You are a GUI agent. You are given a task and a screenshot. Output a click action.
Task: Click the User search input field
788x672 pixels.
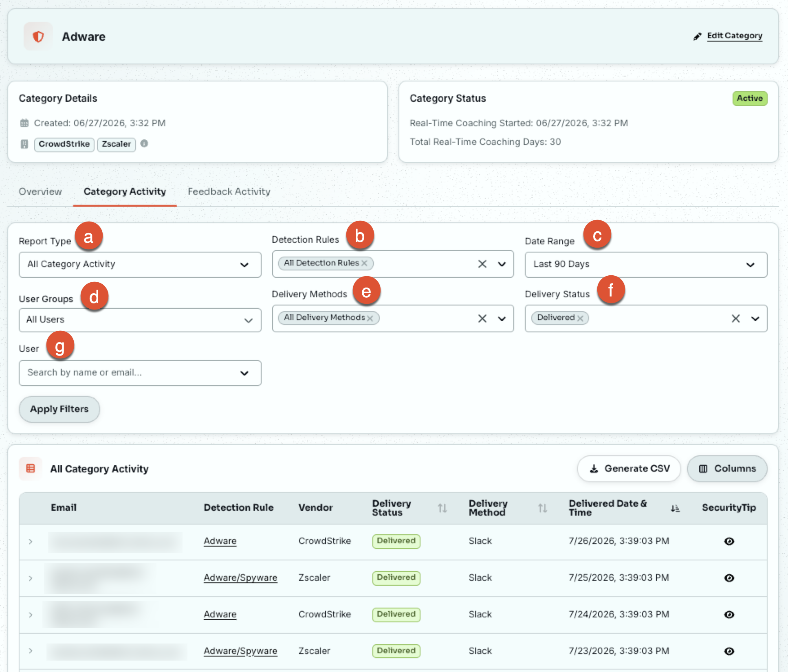pyautogui.click(x=140, y=373)
